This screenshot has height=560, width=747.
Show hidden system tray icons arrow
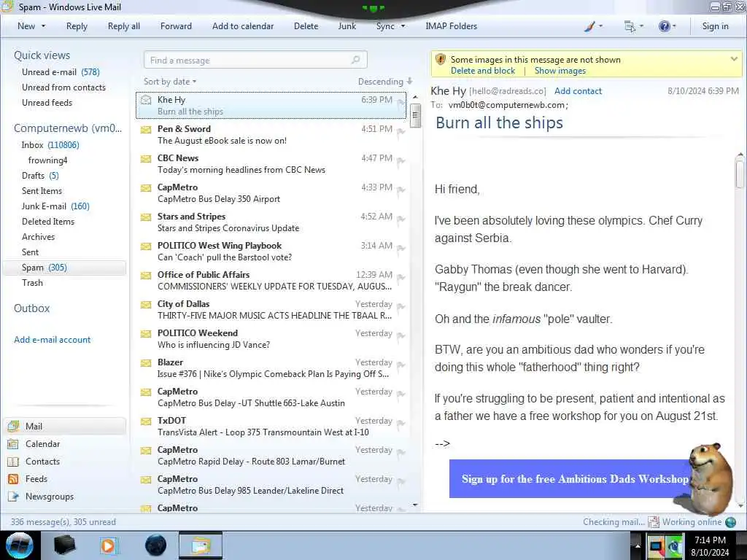pos(637,545)
